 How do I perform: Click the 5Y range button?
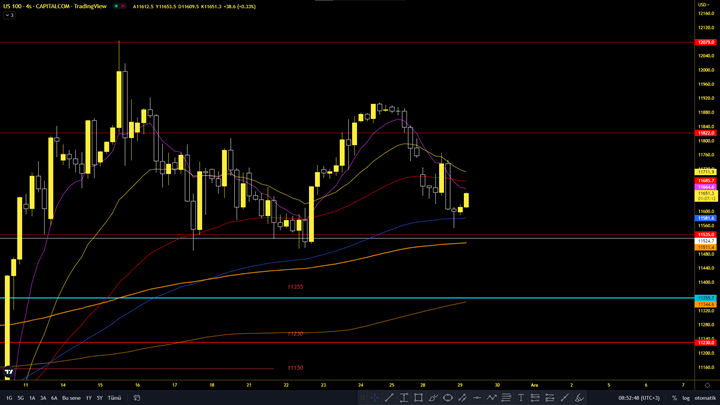click(x=99, y=398)
